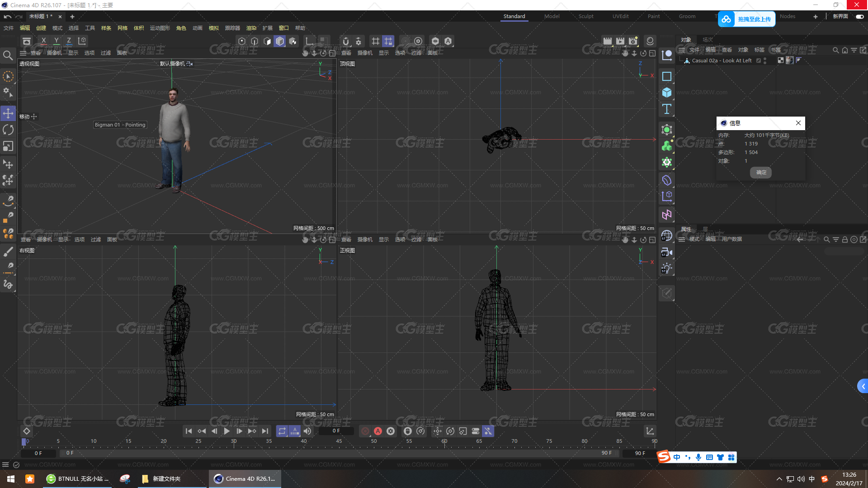Click the Paint brush tool in left toolbar
The image size is (868, 488).
click(x=8, y=252)
